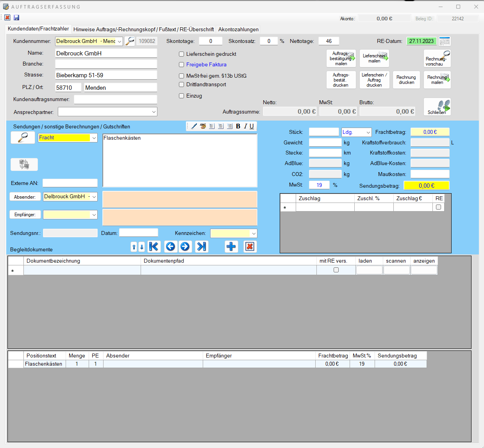Jump to the last Sendung record
Screen dimensions: 484x448
tap(202, 246)
